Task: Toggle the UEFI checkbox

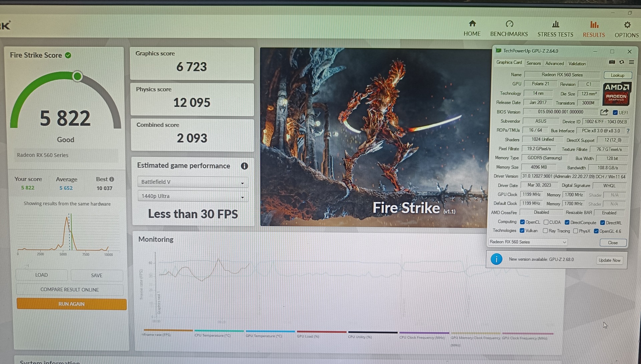Action: point(615,113)
